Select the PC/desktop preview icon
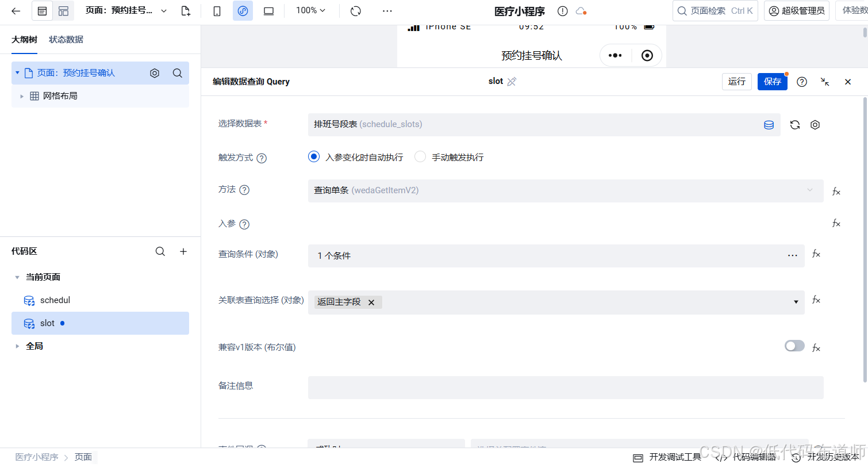 [268, 11]
